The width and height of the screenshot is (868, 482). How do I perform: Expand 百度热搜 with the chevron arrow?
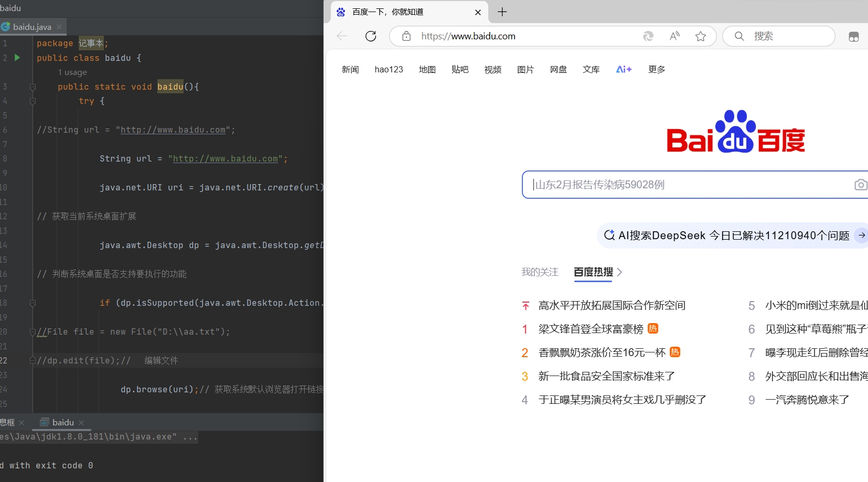click(x=619, y=272)
